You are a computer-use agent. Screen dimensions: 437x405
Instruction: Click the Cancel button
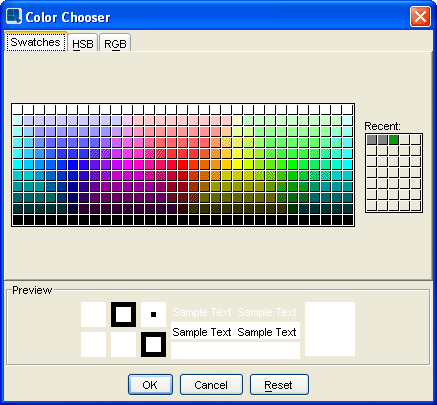pyautogui.click(x=211, y=385)
